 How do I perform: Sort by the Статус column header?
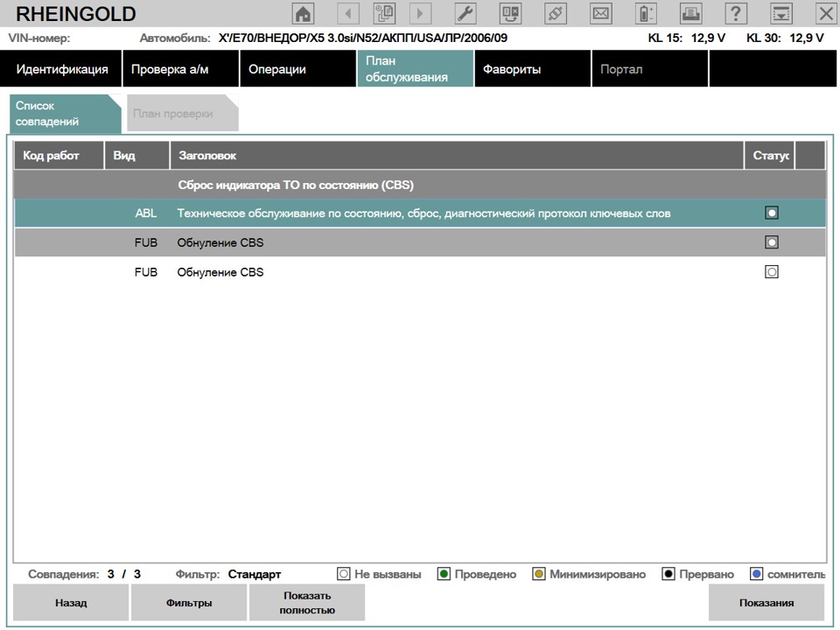(770, 156)
